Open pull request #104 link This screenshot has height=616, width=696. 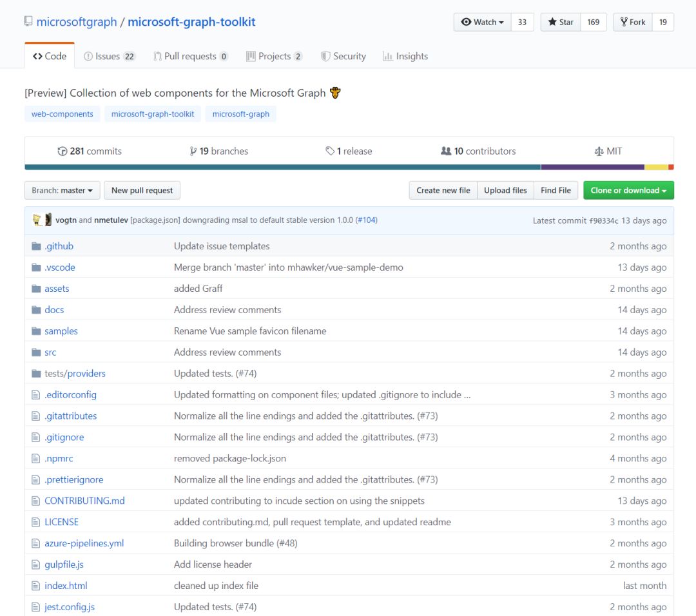367,220
